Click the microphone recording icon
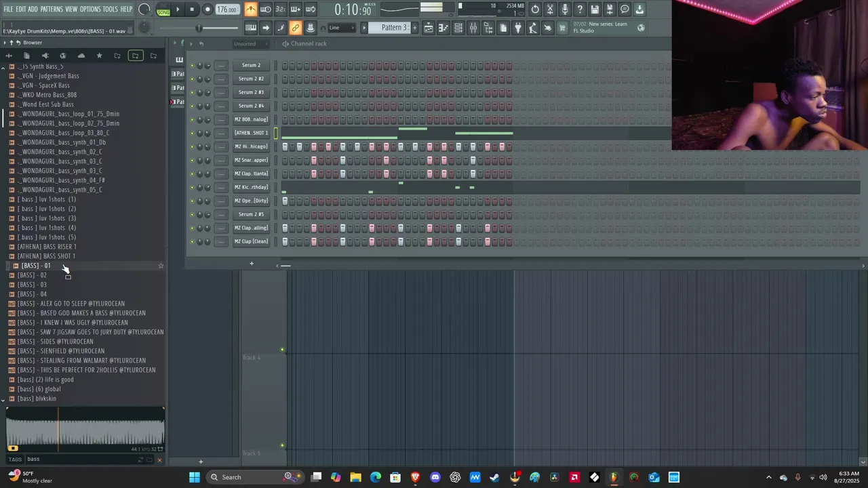This screenshot has height=488, width=868. click(565, 9)
